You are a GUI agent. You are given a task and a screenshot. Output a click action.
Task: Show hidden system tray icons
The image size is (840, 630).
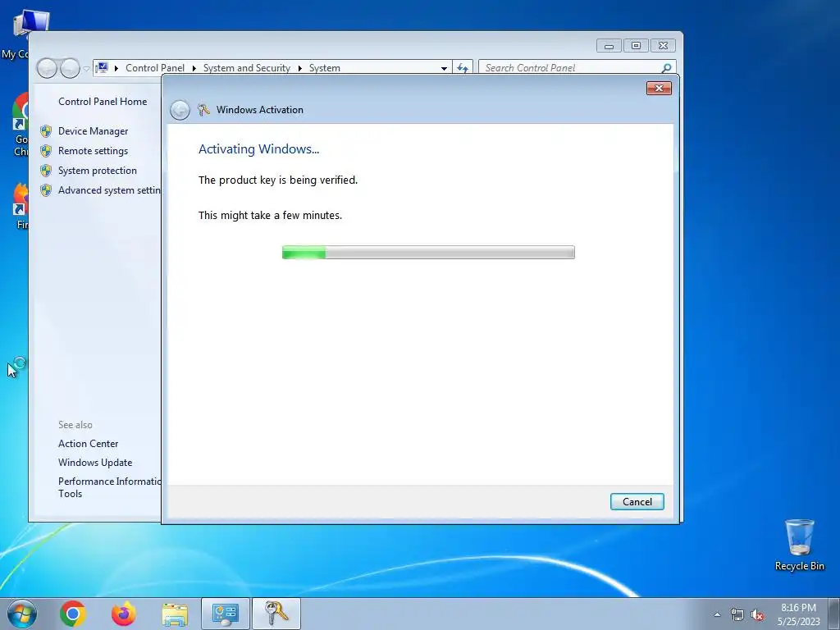[717, 614]
